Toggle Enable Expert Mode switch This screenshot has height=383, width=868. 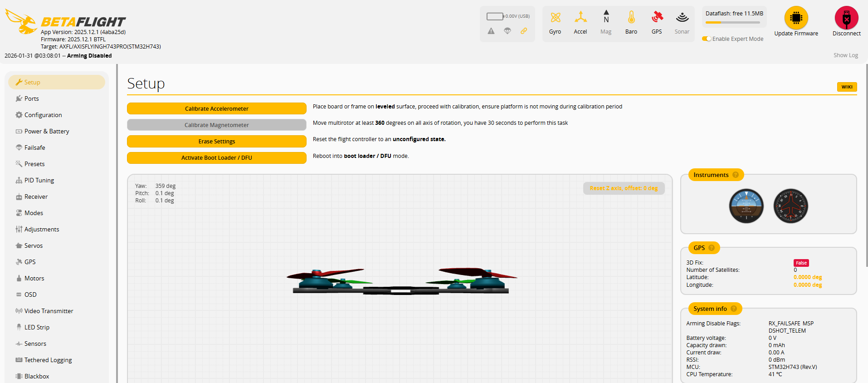(x=707, y=39)
